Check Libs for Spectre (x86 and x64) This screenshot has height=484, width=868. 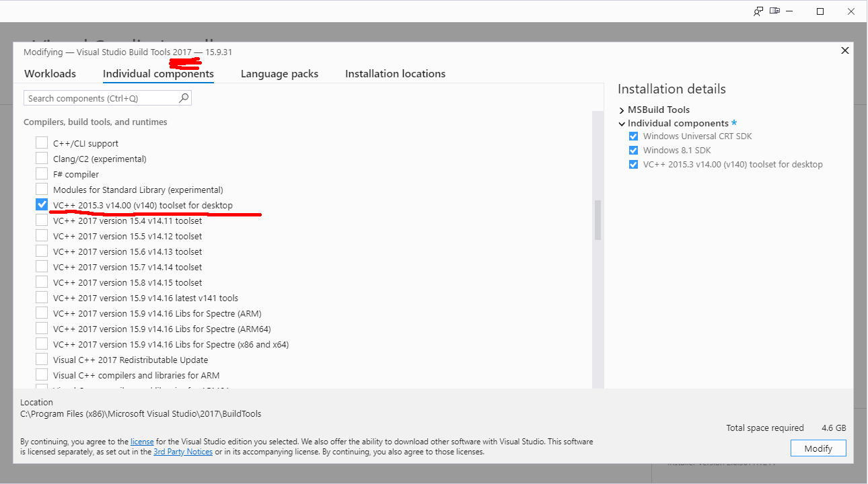(42, 344)
